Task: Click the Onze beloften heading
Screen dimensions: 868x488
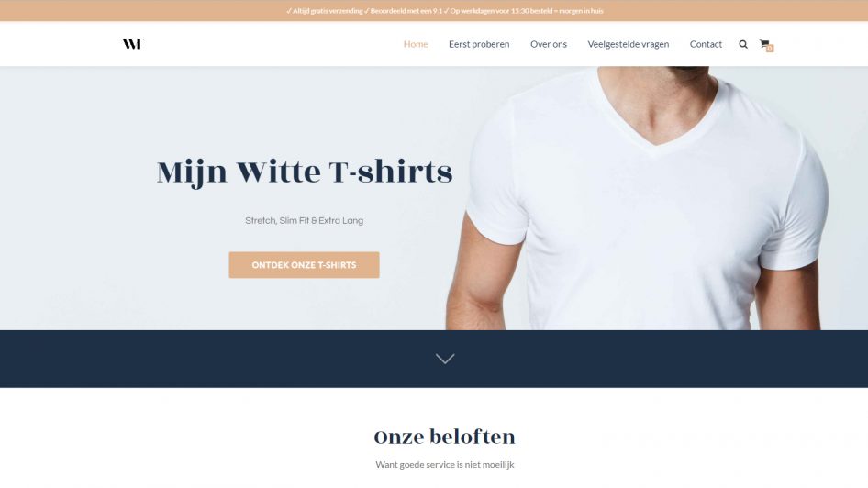Action: coord(444,437)
